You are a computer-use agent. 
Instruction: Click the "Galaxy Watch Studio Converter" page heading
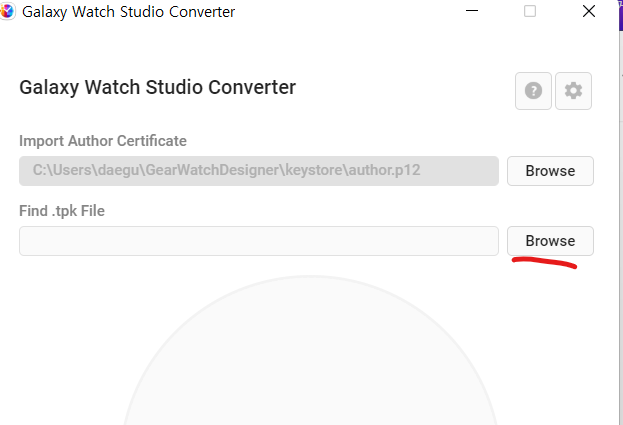[x=157, y=87]
